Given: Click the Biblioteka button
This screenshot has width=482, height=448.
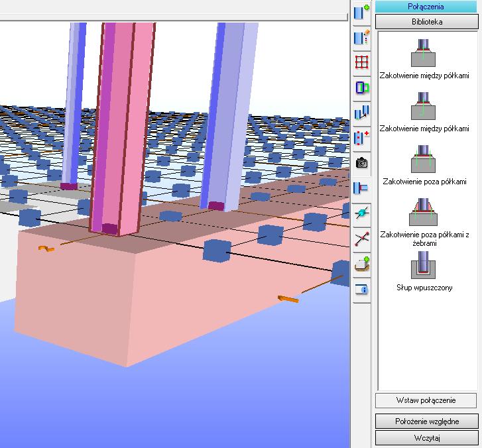Looking at the screenshot, I should click(427, 22).
